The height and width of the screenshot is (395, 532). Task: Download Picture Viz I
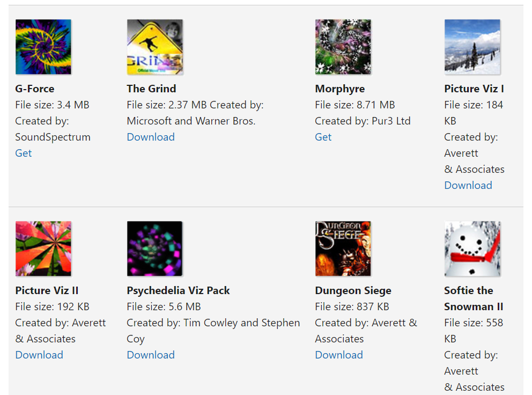click(468, 185)
